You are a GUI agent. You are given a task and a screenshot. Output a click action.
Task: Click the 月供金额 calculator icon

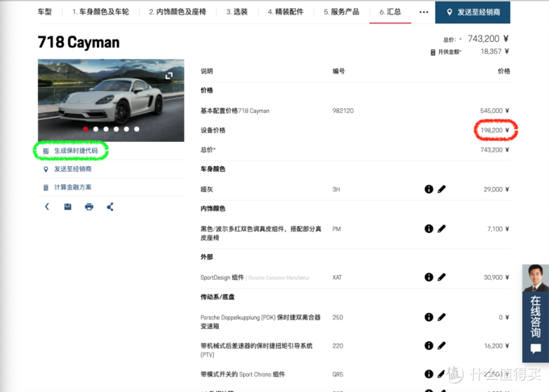[433, 52]
